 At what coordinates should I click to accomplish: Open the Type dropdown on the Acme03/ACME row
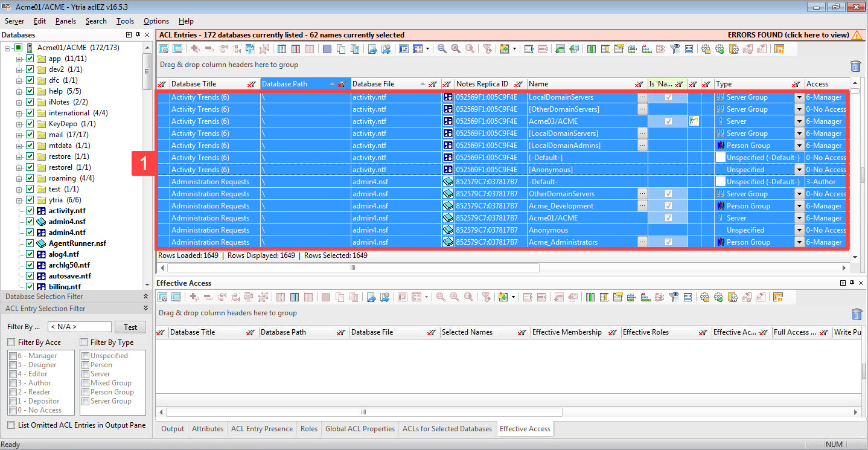click(x=798, y=121)
